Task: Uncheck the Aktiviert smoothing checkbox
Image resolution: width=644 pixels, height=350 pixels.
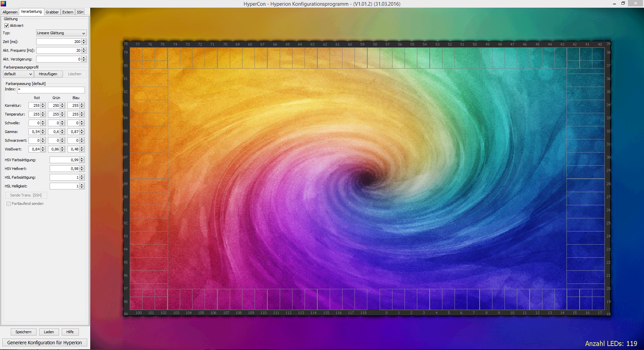Action: pos(6,26)
